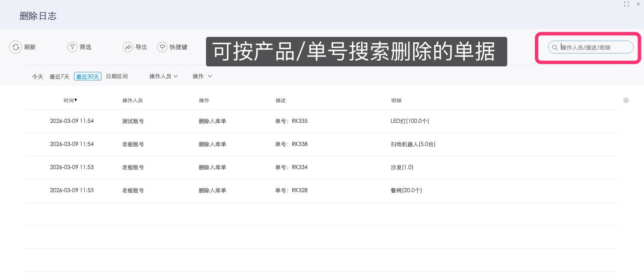Click the magnifier icon in the search box

click(x=555, y=47)
